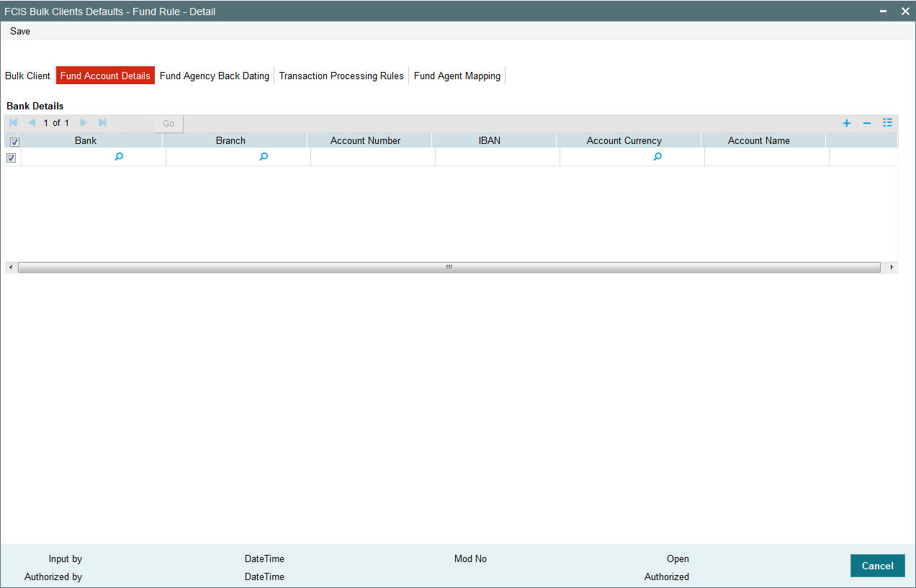Toggle the first row checkbox in Bank Details
This screenshot has width=916, height=588.
(11, 158)
